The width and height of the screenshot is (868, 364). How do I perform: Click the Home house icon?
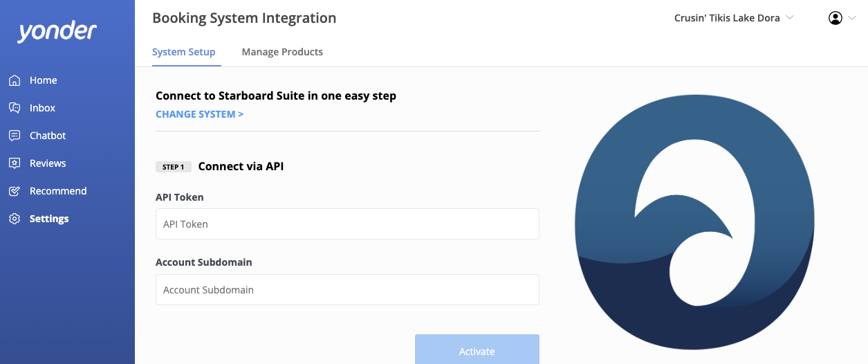(15, 80)
